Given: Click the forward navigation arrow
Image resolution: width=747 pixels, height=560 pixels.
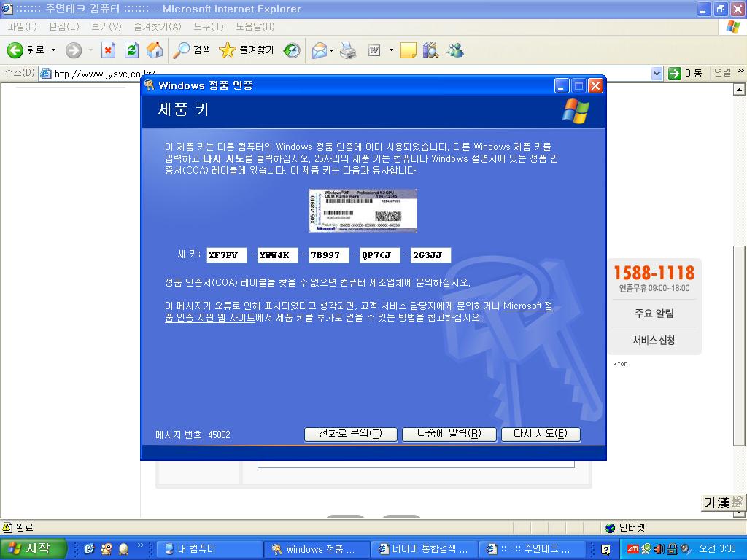Looking at the screenshot, I should point(74,50).
